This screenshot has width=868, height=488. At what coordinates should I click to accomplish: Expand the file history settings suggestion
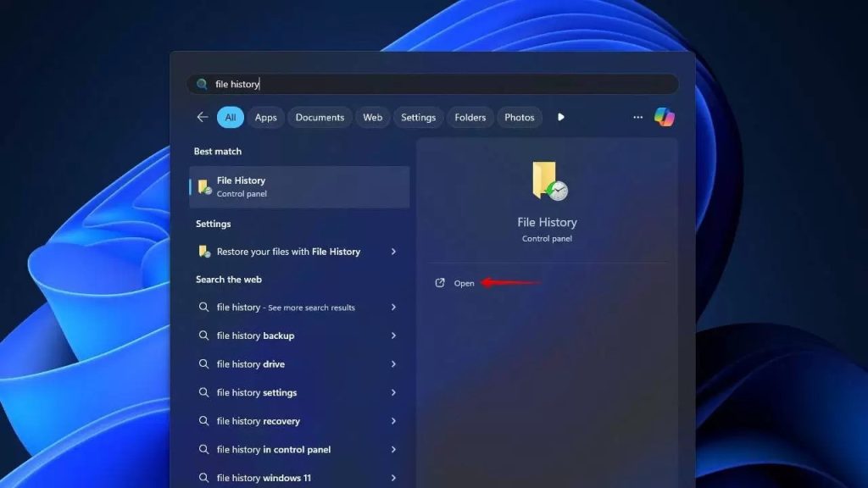394,392
